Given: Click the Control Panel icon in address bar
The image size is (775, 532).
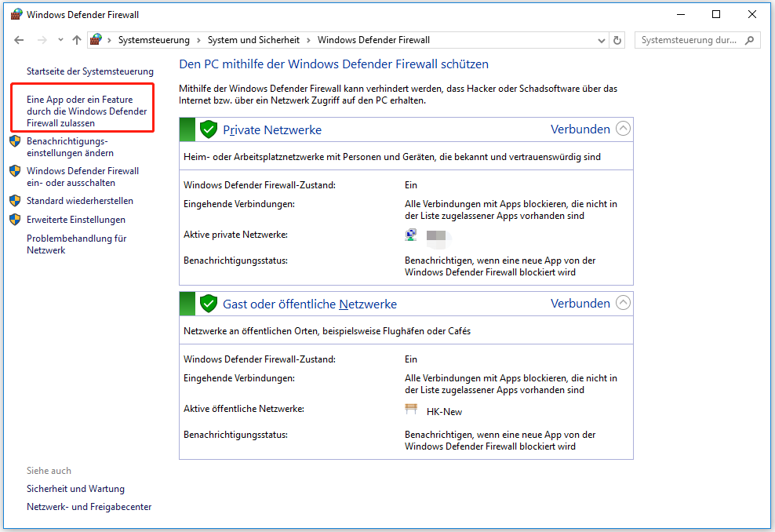Looking at the screenshot, I should pos(96,39).
